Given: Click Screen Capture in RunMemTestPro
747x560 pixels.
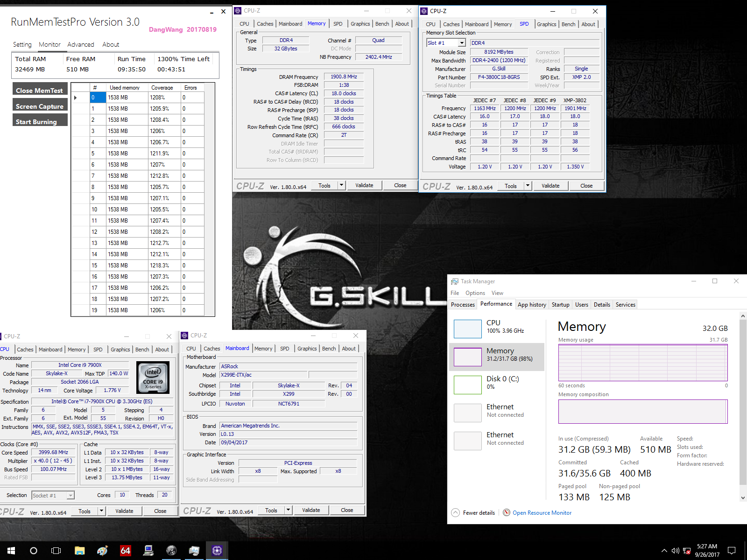Looking at the screenshot, I should [40, 106].
